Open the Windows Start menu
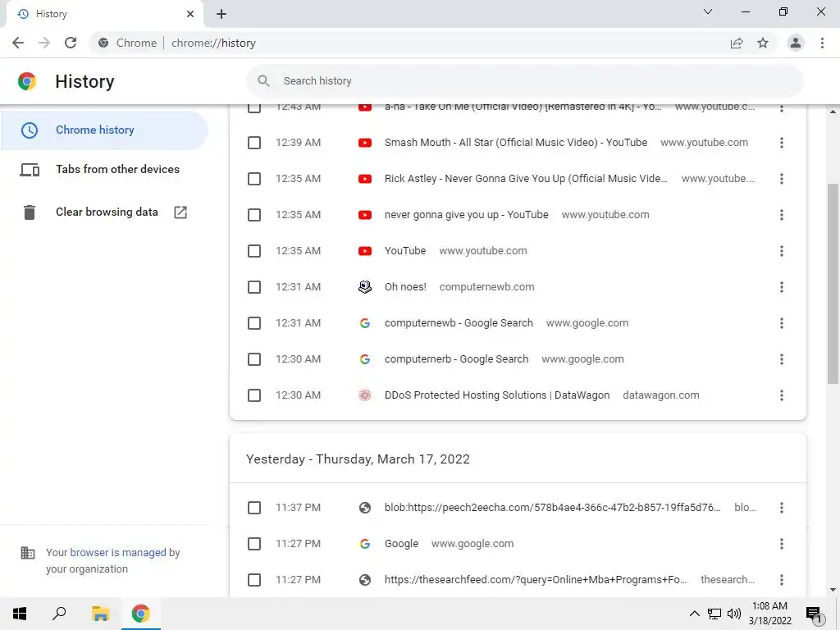 (x=20, y=614)
